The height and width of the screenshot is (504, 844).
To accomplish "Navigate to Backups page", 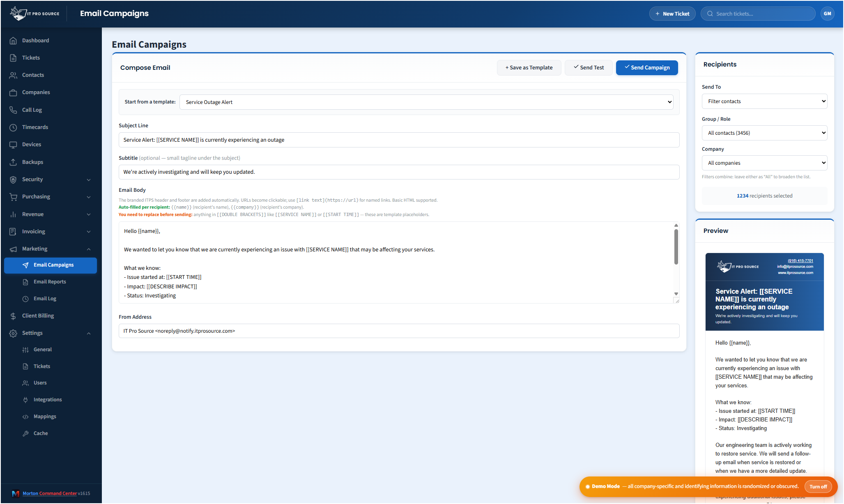I will point(50,162).
